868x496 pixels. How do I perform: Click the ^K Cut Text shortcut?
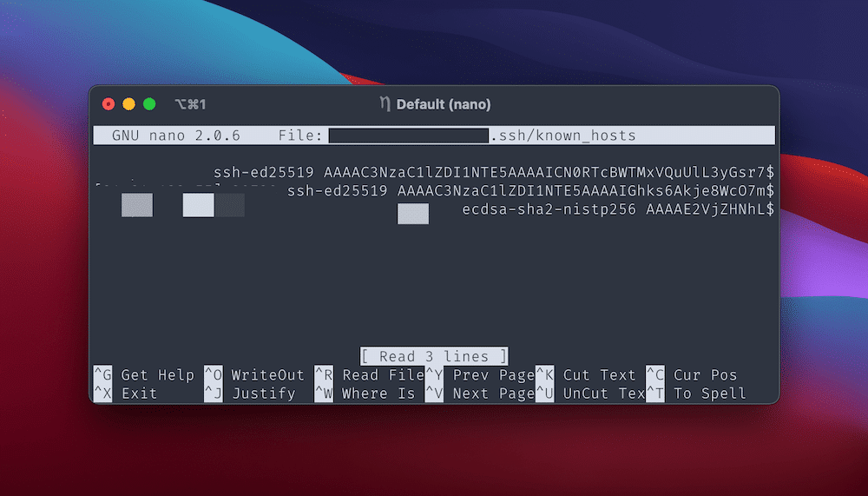click(586, 375)
